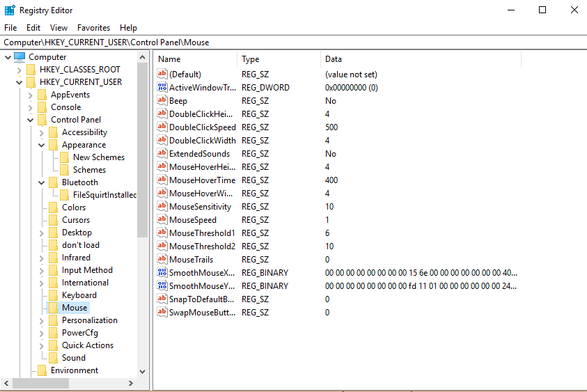Click the string icon of the (Default) value
Image resolution: width=587 pixels, height=392 pixels.
(x=162, y=74)
